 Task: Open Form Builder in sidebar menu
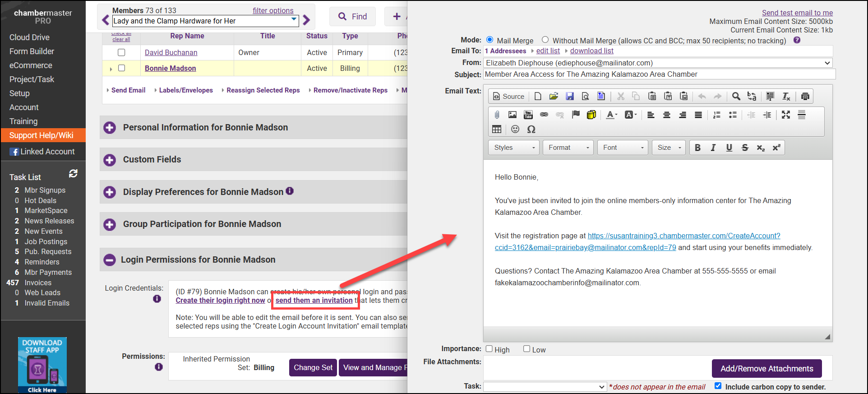click(32, 51)
